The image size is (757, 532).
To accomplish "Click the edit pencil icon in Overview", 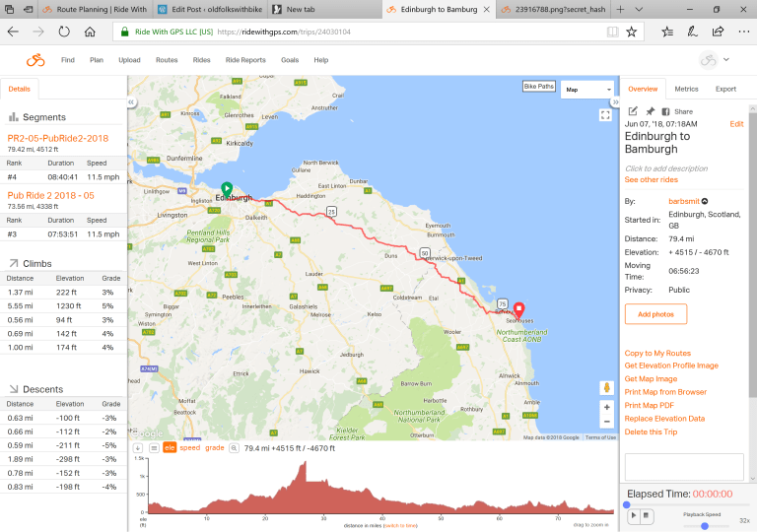I will [633, 111].
